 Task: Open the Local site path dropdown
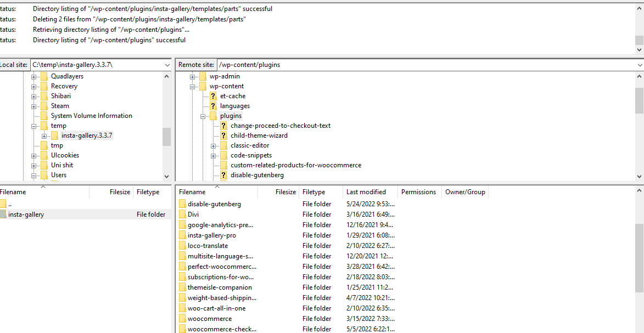pyautogui.click(x=167, y=65)
